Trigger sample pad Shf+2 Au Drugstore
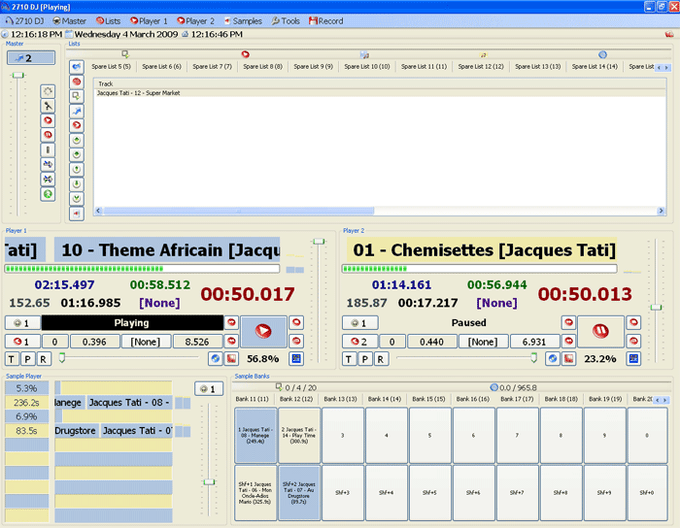680x528 pixels. tap(299, 493)
